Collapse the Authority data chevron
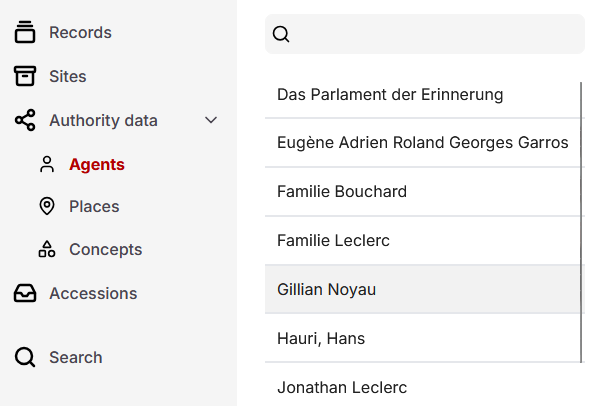The height and width of the screenshot is (406, 600). 211,120
